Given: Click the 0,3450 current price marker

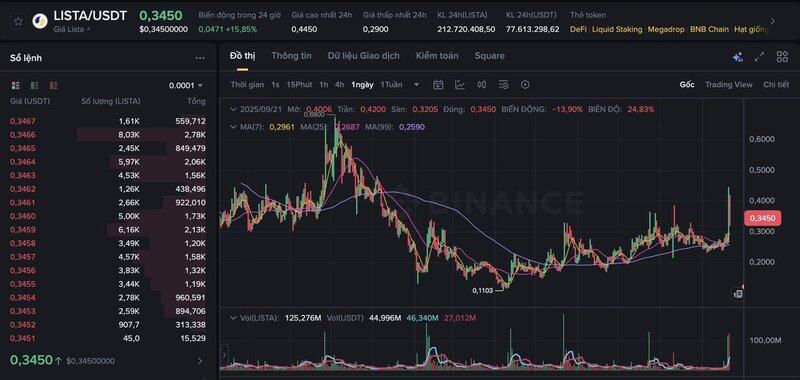Looking at the screenshot, I should (x=762, y=218).
